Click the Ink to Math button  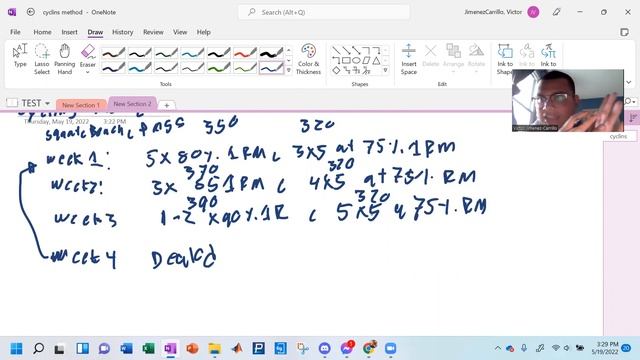pyautogui.click(x=549, y=56)
